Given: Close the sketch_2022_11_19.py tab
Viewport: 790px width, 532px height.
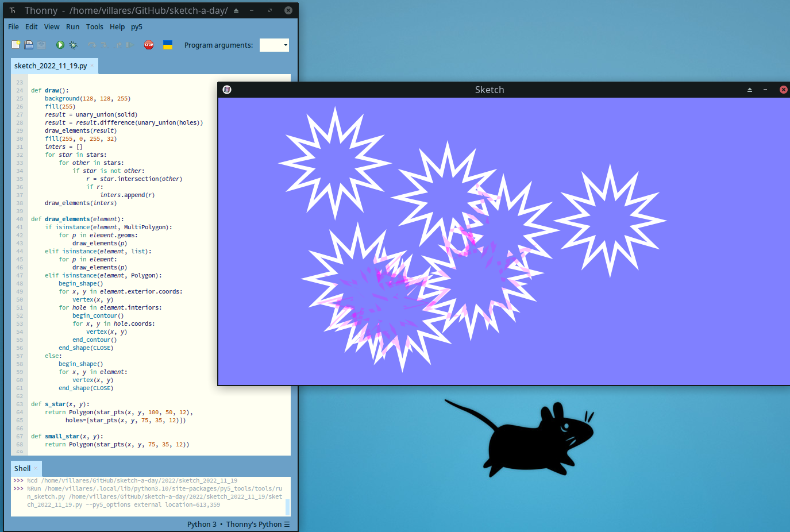Looking at the screenshot, I should click(x=93, y=66).
